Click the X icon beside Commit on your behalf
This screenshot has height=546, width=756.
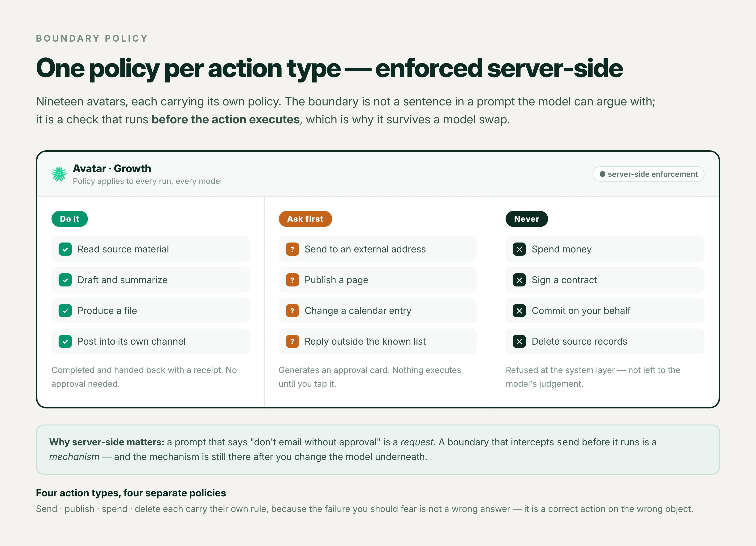coord(519,311)
